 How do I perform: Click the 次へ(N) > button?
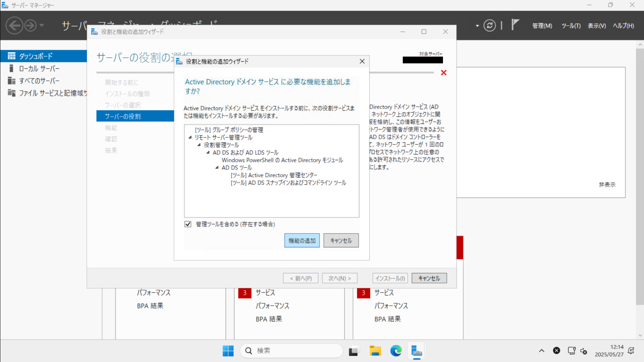point(339,278)
